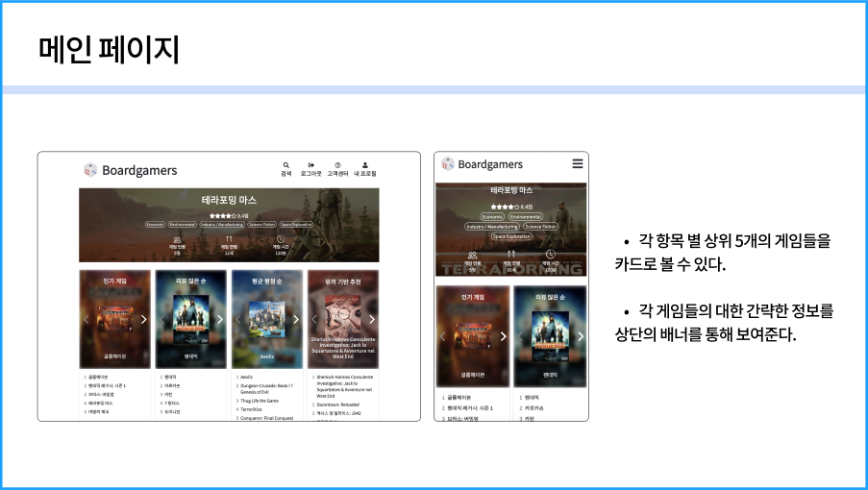The width and height of the screenshot is (868, 490).
Task: Click the dice logo beside desktop Boardgamers title
Action: pos(90,170)
